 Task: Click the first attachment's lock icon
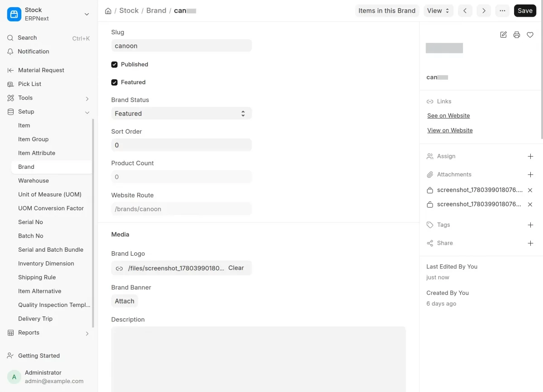[x=430, y=191]
